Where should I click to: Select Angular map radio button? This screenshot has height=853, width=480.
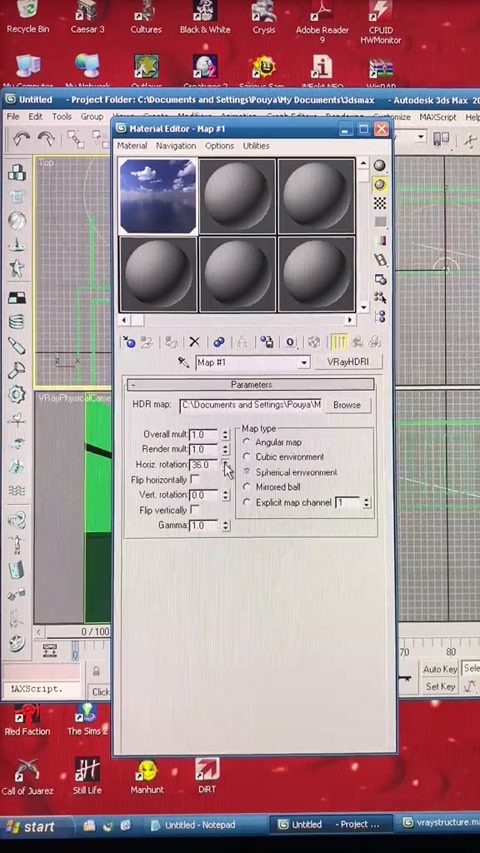pos(247,442)
